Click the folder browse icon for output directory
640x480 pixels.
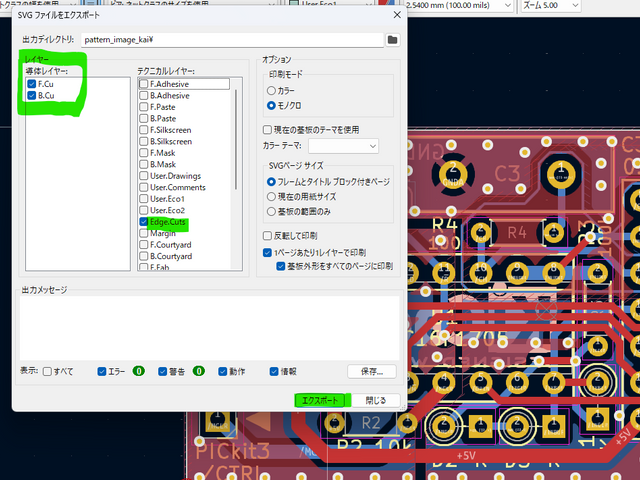[393, 39]
